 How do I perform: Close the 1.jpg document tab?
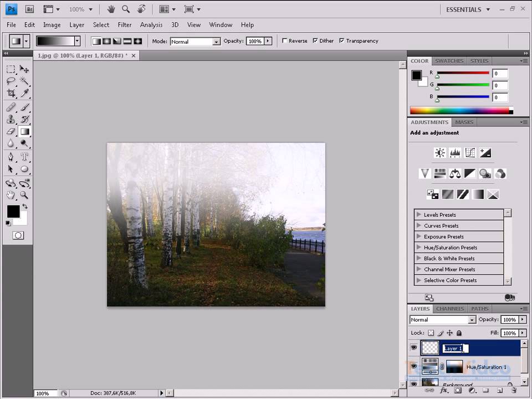tap(134, 55)
